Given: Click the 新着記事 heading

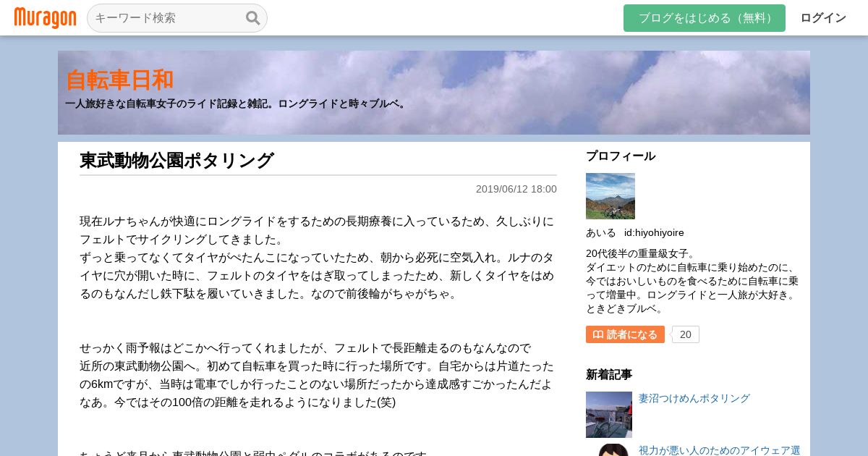Looking at the screenshot, I should [x=609, y=374].
